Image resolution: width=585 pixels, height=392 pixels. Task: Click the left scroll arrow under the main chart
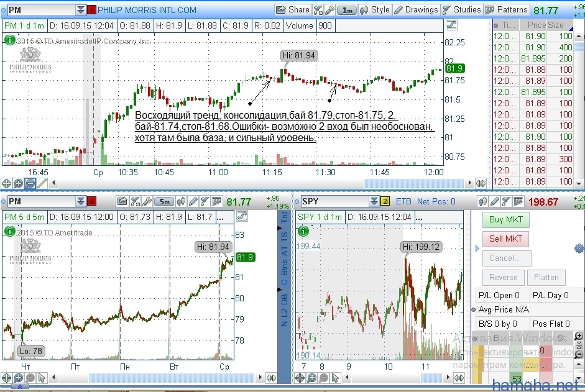pyautogui.click(x=53, y=183)
